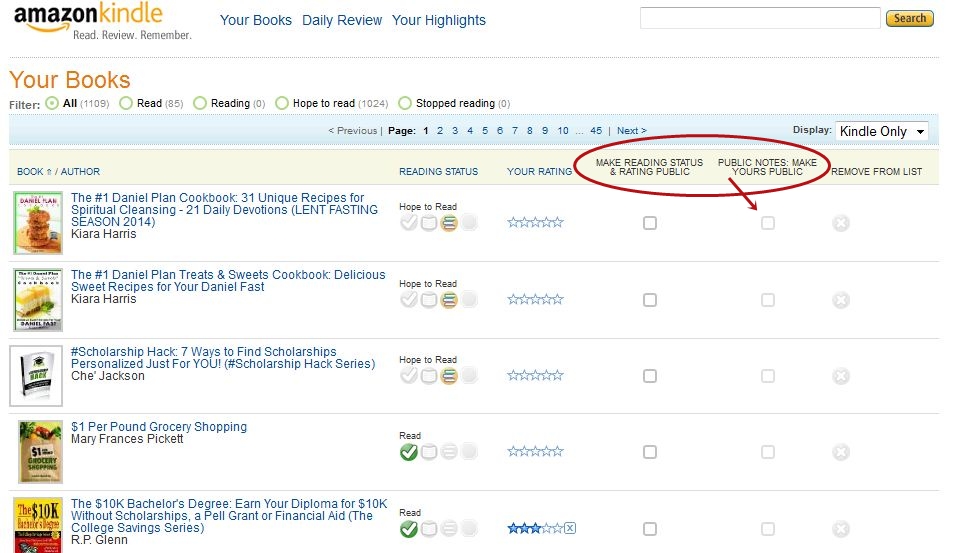Set #Scholarship Hack to Reading book icon
Viewport: 954px width, 553px height.
(429, 375)
